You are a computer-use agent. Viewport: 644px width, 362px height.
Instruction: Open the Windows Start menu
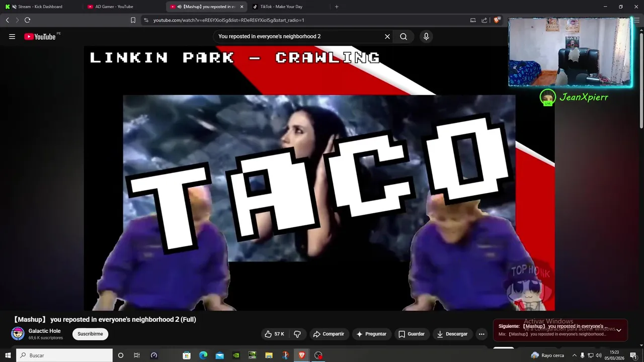(8, 355)
